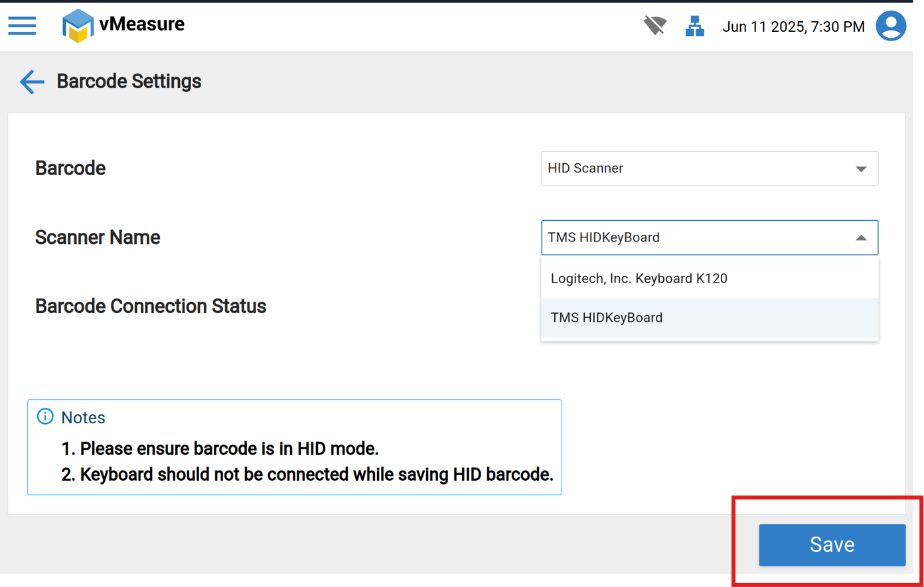Click the wired network status icon
The image size is (924, 587).
coord(694,27)
